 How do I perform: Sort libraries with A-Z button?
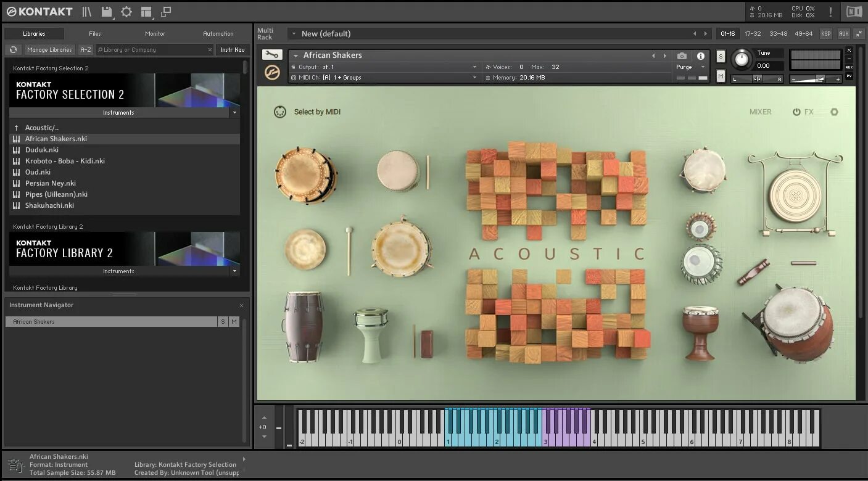[85, 50]
